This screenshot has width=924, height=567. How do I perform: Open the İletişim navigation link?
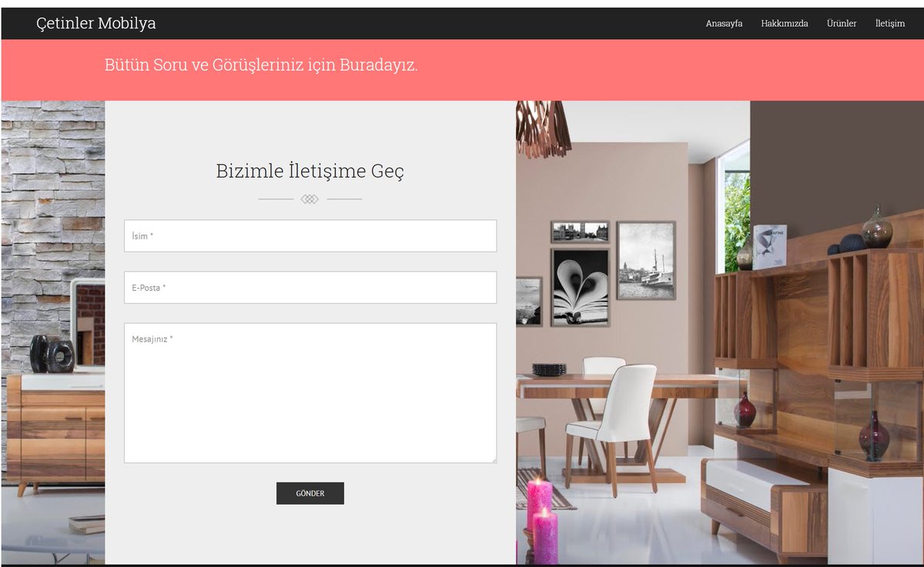click(x=889, y=23)
